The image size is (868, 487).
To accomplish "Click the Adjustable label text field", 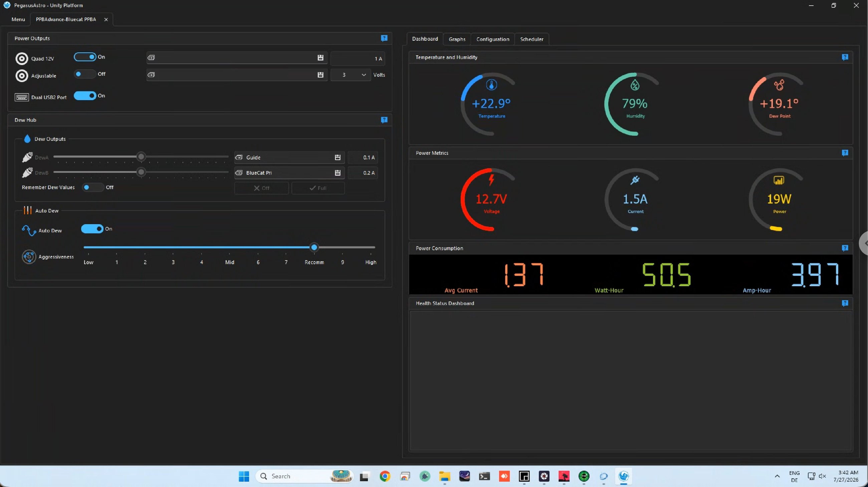I will tap(237, 75).
